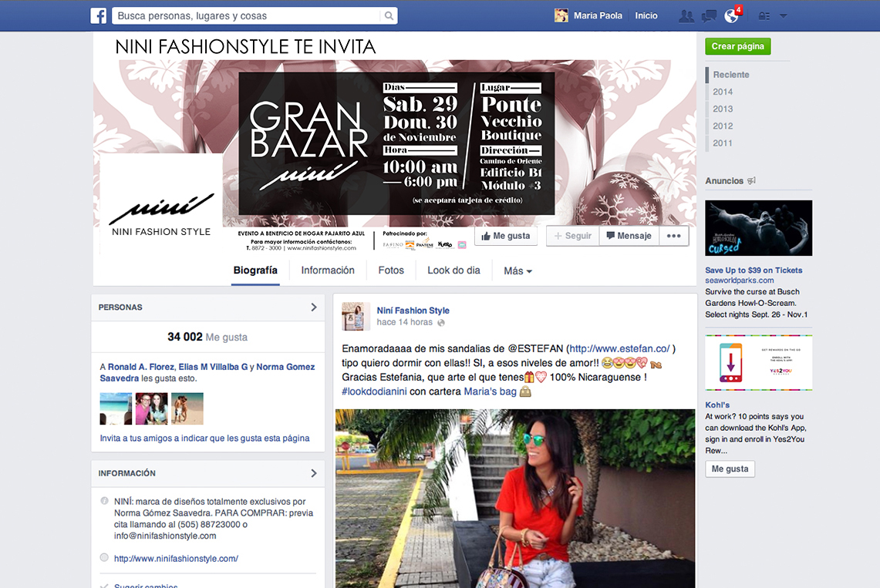Open the Kohl's ad title link
Screen dimensions: 880x588
pyautogui.click(x=717, y=405)
